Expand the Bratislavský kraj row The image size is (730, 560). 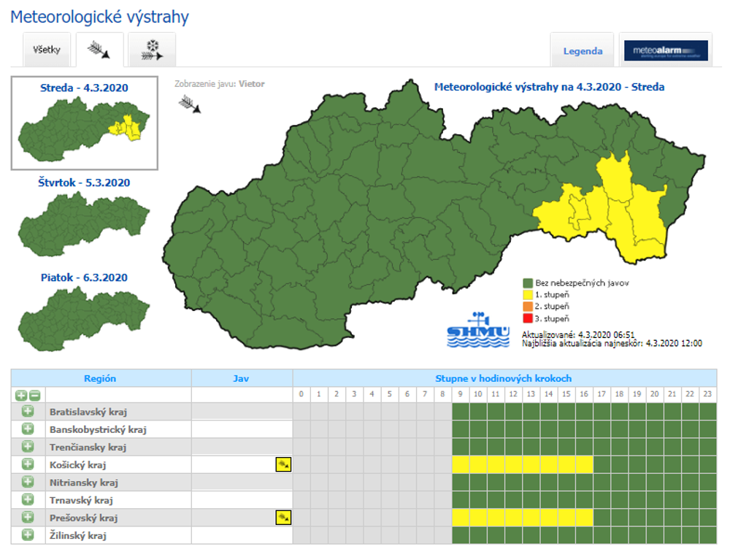click(28, 412)
